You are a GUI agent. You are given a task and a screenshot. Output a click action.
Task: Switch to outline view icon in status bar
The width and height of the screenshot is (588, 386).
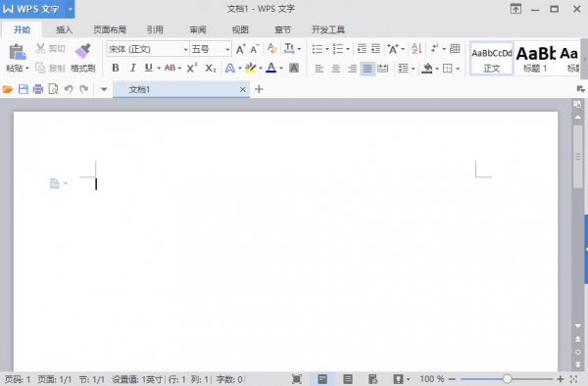348,379
